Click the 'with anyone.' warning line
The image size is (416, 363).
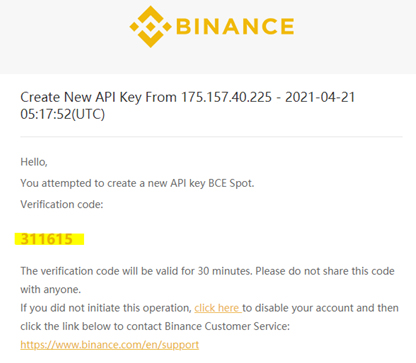tap(51, 289)
